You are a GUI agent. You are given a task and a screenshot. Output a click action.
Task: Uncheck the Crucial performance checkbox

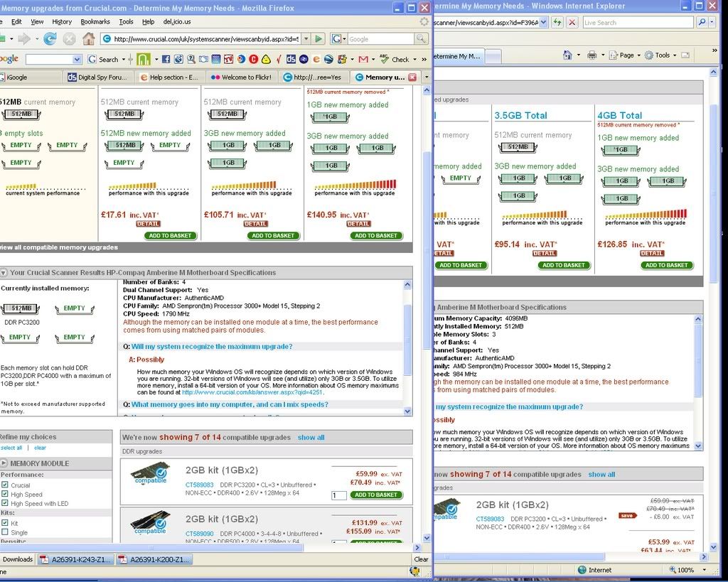tap(5, 485)
